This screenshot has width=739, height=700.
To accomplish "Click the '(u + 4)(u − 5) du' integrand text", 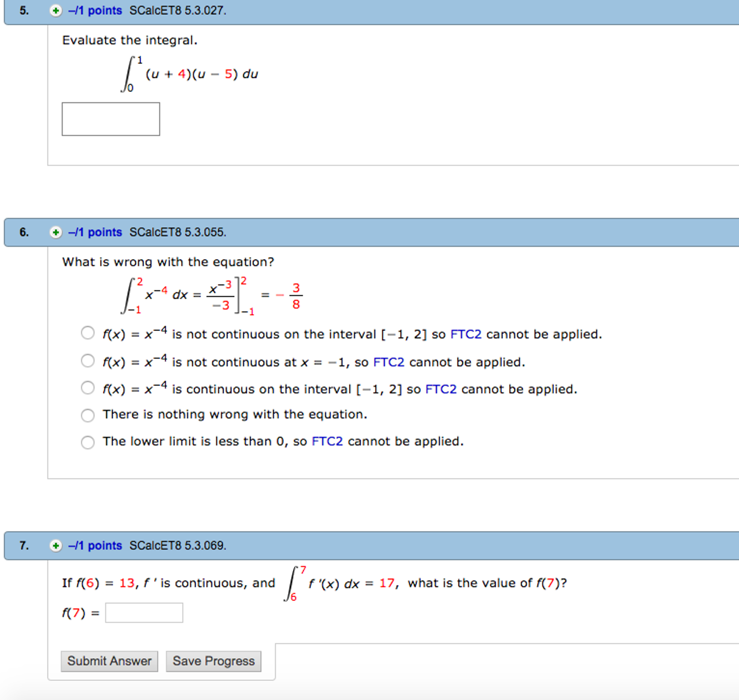I will coord(202,74).
